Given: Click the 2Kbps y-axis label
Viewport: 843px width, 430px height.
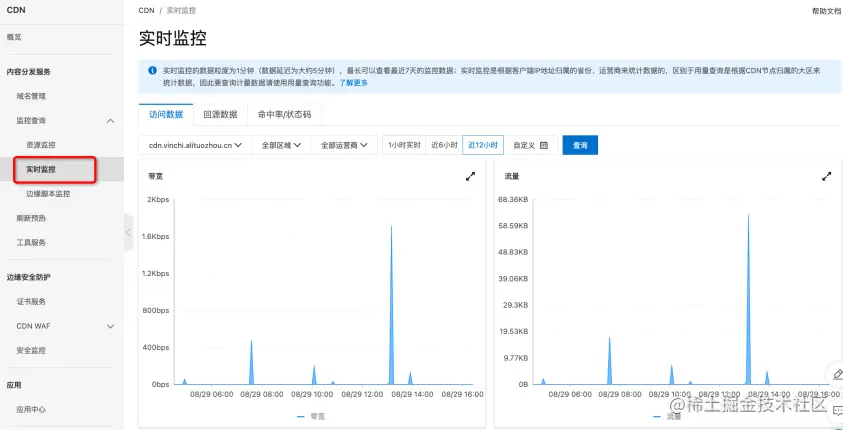Looking at the screenshot, I should (158, 199).
